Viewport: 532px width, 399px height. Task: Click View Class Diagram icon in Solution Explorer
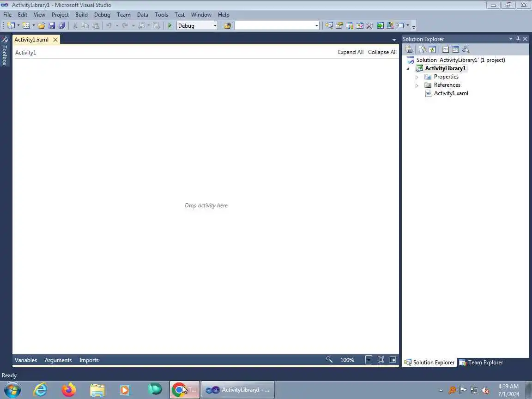coord(466,49)
